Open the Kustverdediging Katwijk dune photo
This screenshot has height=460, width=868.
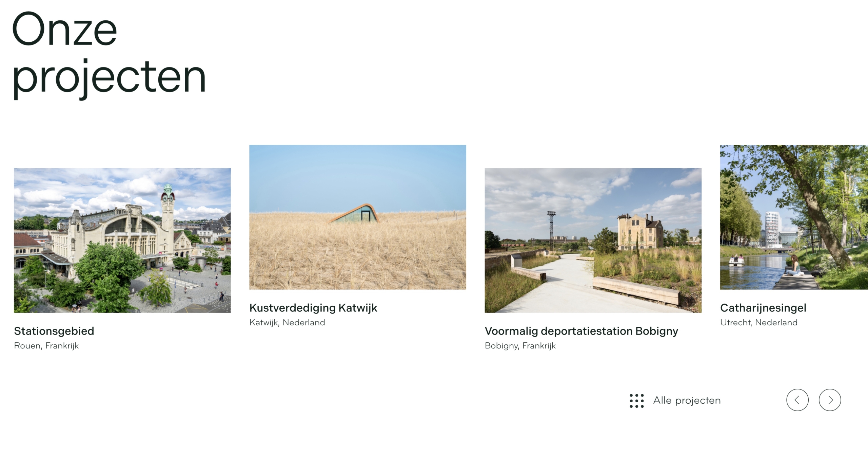358,217
